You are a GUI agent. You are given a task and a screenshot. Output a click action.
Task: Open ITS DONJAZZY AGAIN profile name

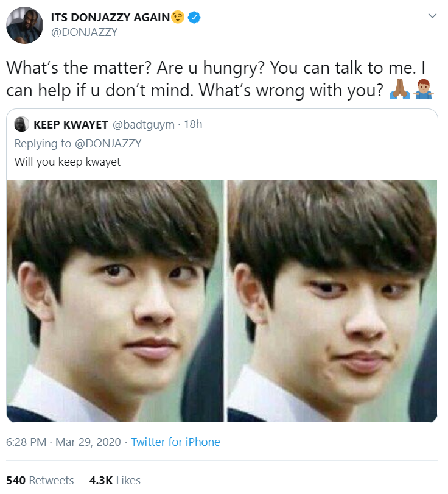(111, 17)
